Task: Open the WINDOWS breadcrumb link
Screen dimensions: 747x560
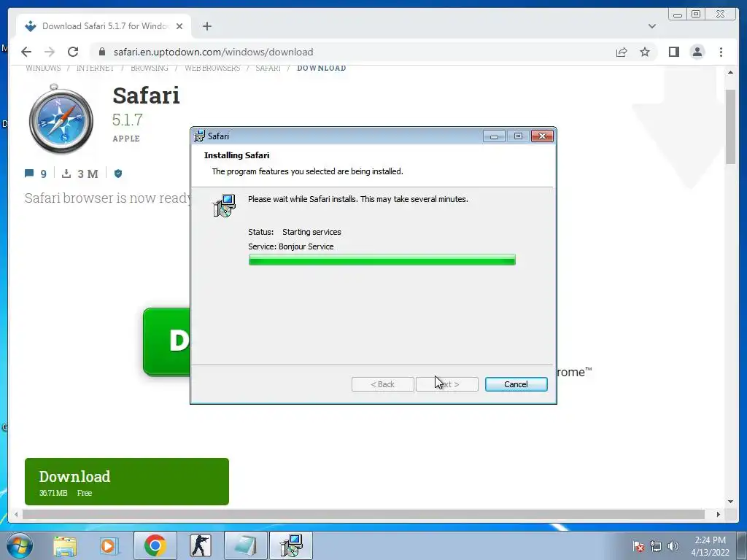Action: pos(43,68)
